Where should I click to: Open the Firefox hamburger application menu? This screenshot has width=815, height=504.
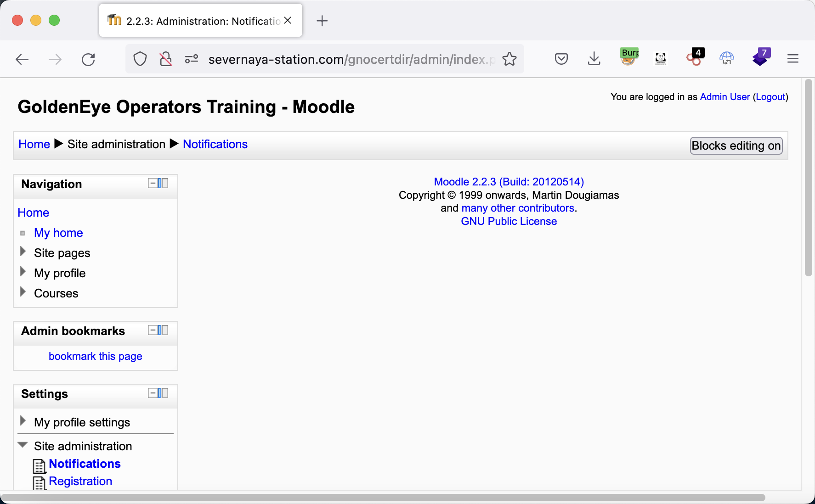coord(792,59)
